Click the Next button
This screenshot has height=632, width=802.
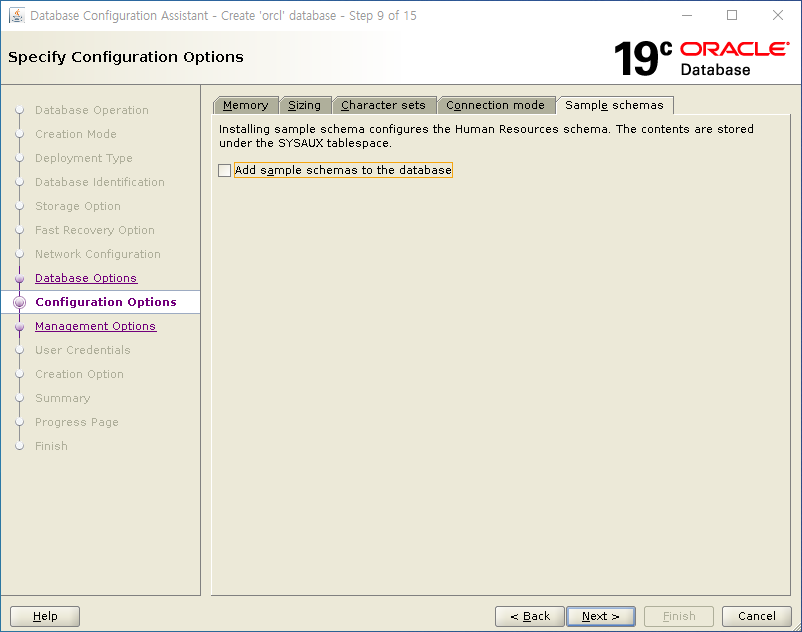pos(601,616)
